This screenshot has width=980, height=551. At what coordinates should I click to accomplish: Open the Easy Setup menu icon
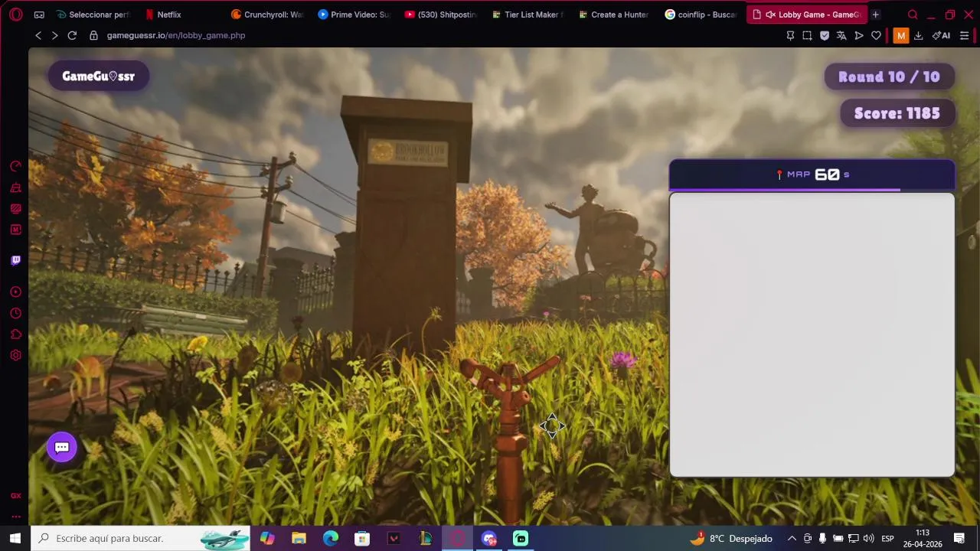(964, 35)
